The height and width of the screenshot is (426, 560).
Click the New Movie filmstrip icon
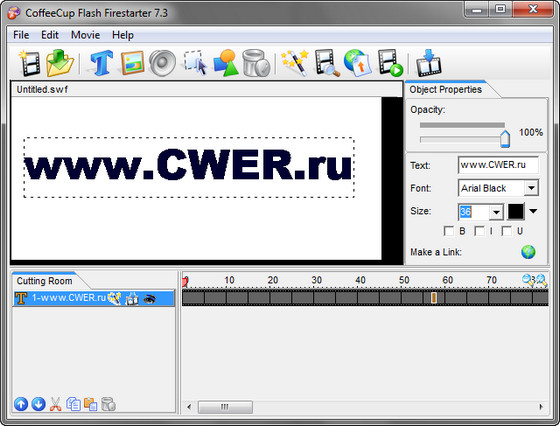pyautogui.click(x=30, y=63)
